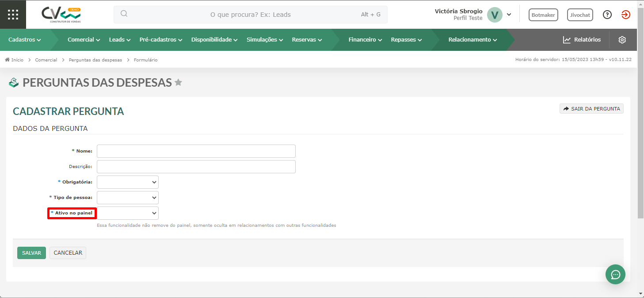
Task: Click Formulário breadcrumb text
Action: [146, 60]
